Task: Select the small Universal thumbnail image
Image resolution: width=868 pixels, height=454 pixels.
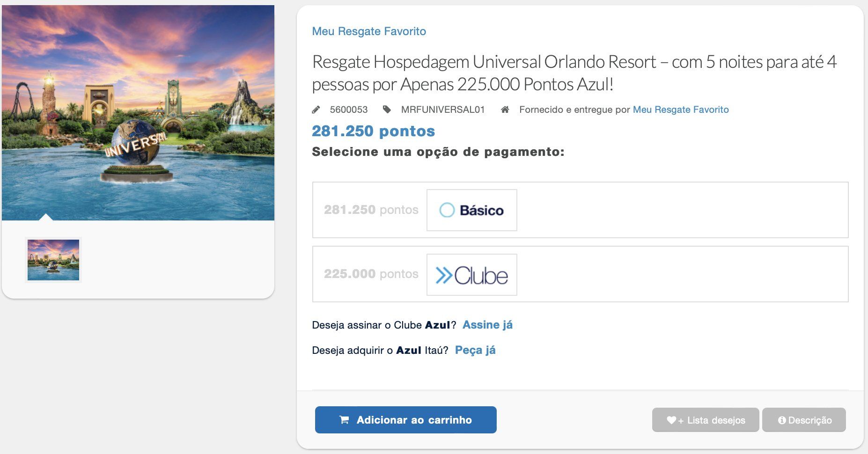Action: 53,260
